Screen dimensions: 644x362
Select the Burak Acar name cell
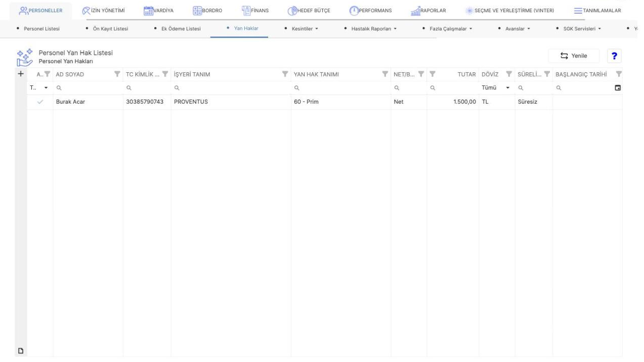88,102
